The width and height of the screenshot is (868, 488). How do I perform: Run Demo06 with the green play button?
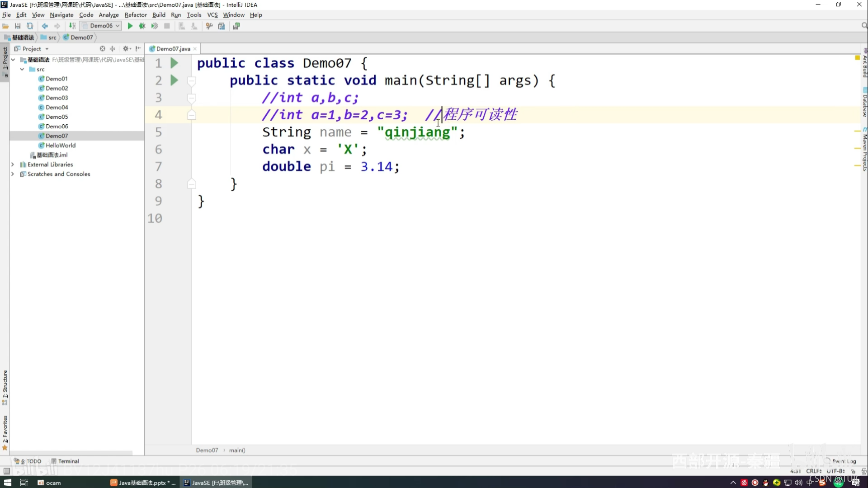130,26
